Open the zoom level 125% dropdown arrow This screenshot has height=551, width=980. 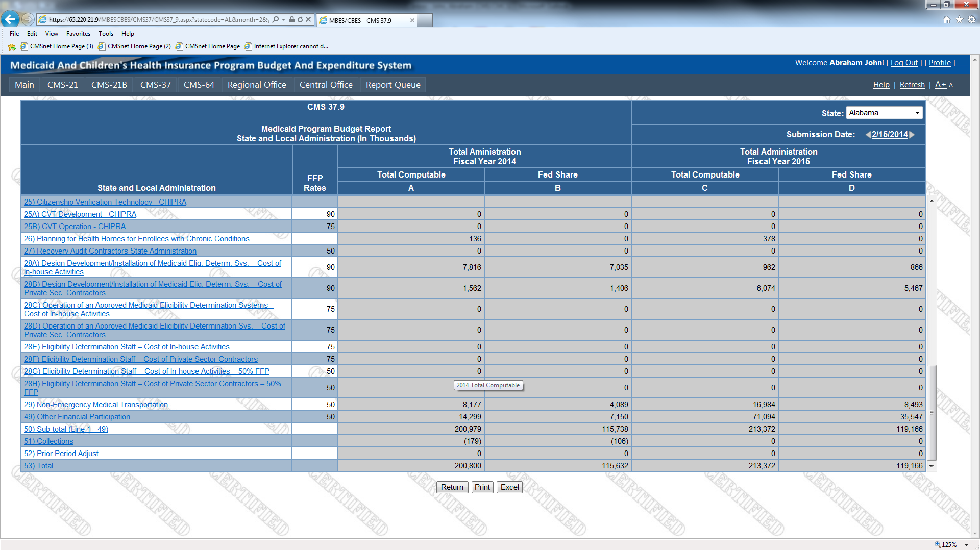(967, 545)
